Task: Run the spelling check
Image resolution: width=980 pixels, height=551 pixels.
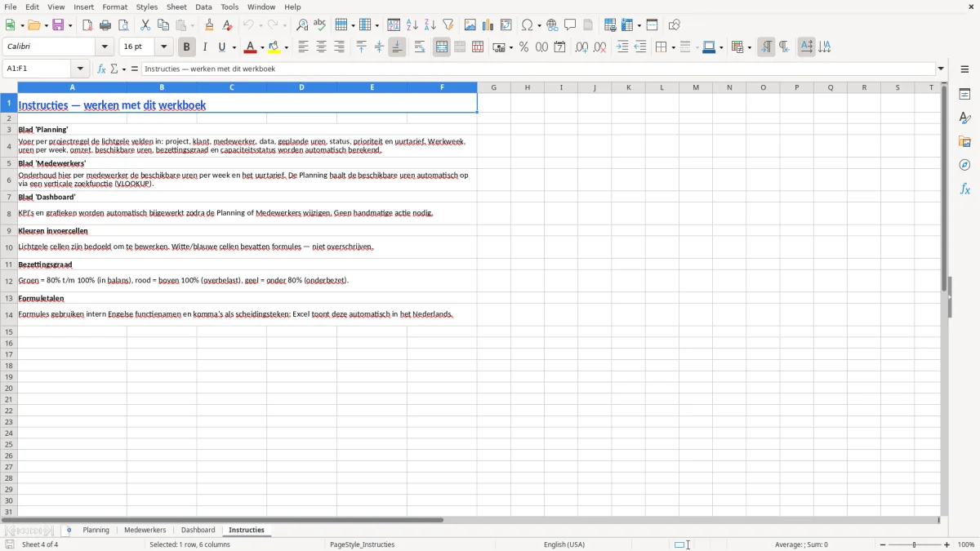Action: tap(320, 25)
